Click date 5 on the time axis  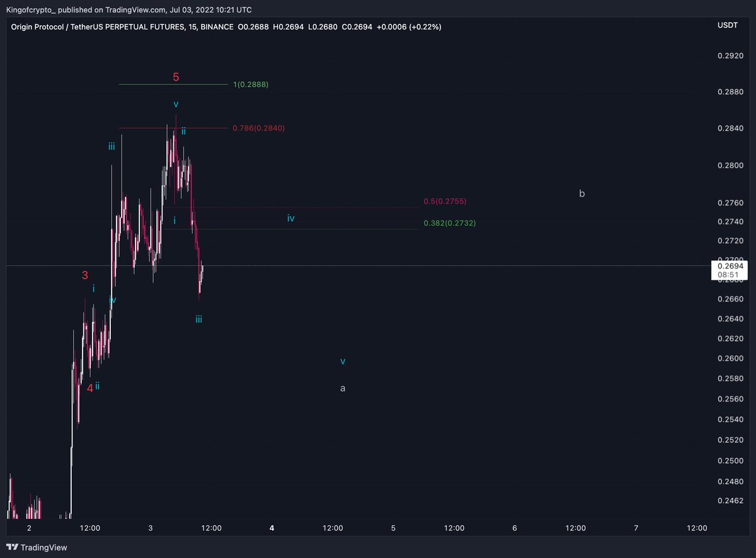tap(393, 528)
